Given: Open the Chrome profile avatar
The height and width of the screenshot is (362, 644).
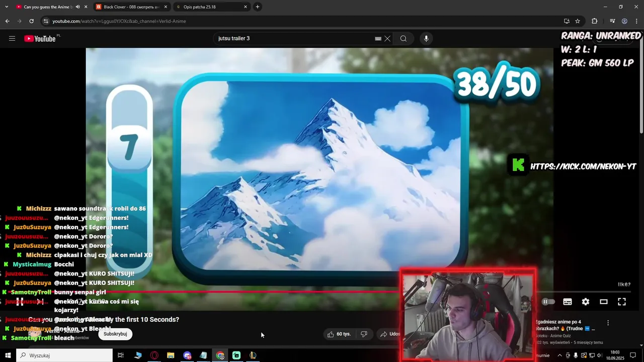Looking at the screenshot, I should (x=624, y=21).
